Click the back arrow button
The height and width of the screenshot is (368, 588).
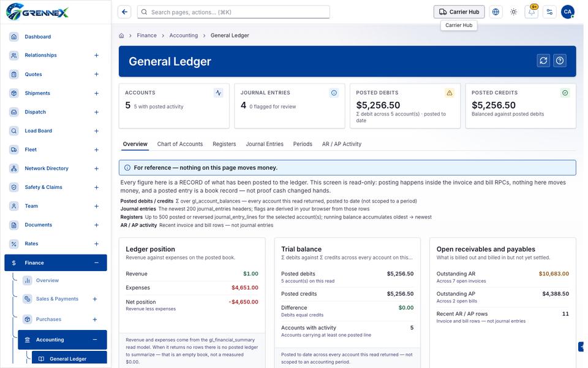[124, 12]
